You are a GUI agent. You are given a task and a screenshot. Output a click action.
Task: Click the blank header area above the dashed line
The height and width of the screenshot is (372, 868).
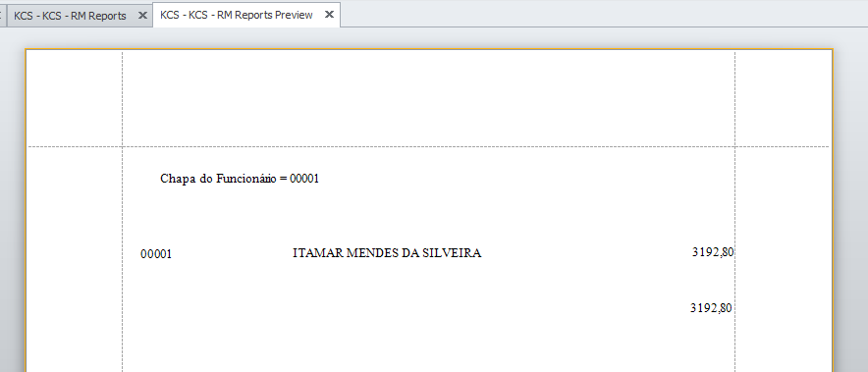click(428, 98)
